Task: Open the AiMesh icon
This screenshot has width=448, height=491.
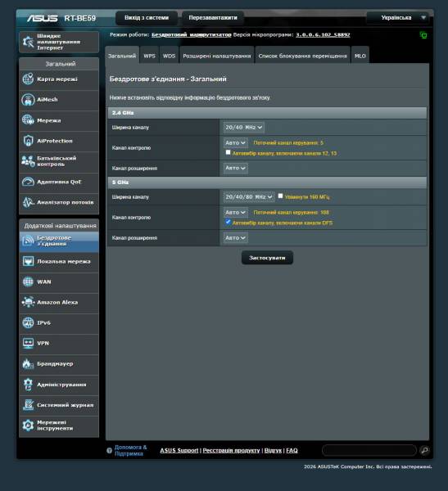Action: [x=28, y=100]
